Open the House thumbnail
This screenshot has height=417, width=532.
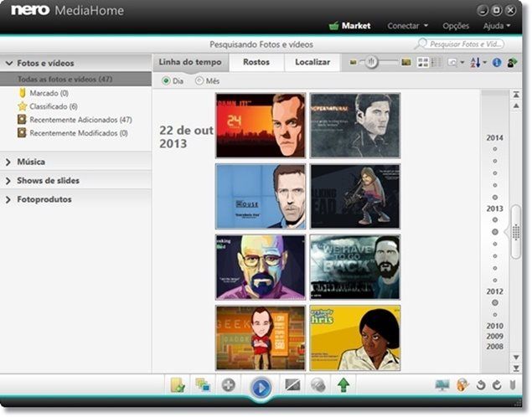click(x=261, y=196)
